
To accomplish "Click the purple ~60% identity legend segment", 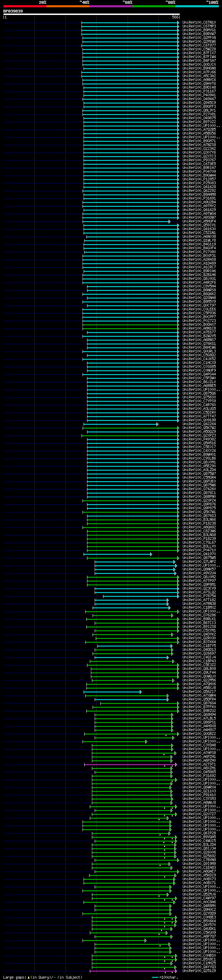I will 111,6.
